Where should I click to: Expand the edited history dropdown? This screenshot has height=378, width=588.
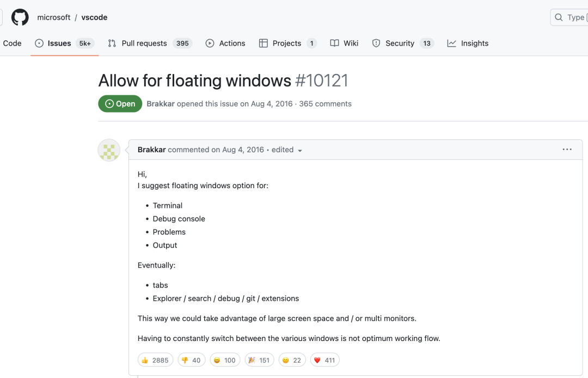pyautogui.click(x=287, y=150)
